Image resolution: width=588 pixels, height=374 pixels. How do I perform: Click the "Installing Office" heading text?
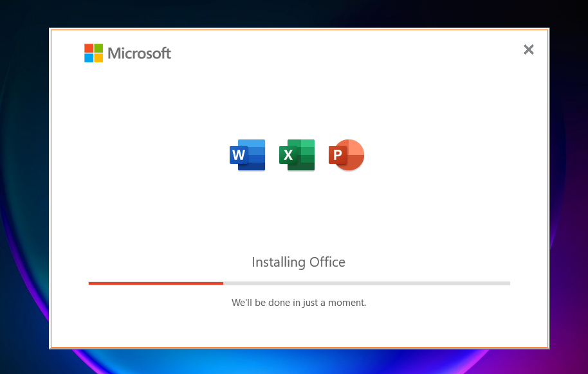299,262
